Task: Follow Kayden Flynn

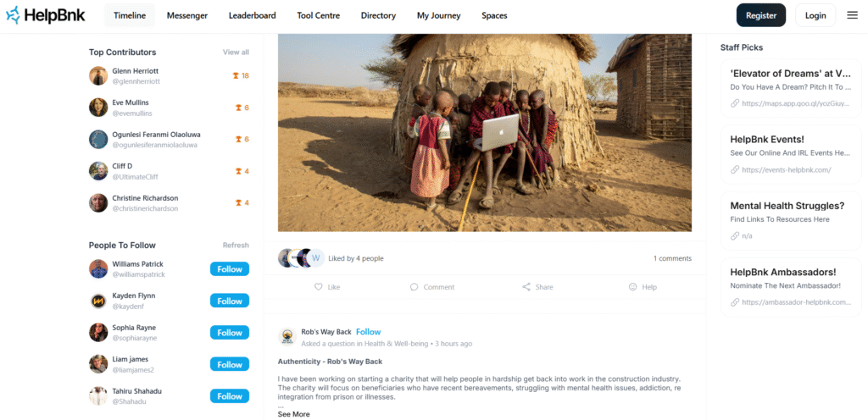Action: point(229,301)
